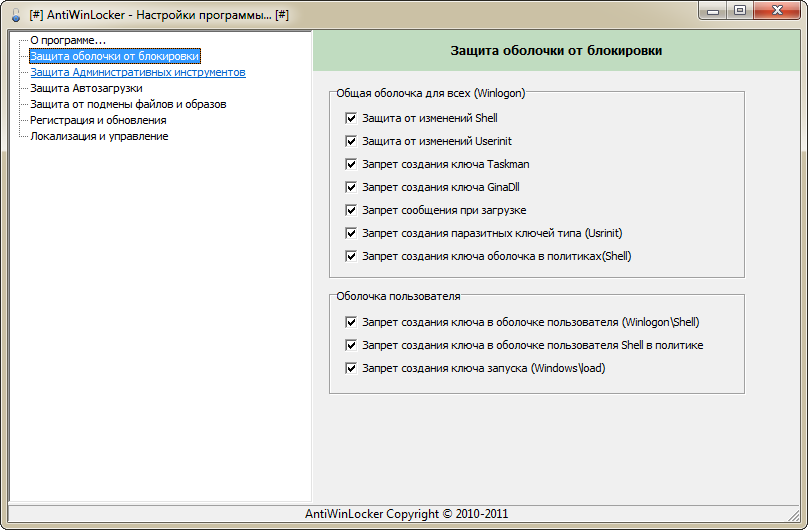The height and width of the screenshot is (530, 808).
Task: Click the window resize grip corner
Action: coord(794,515)
